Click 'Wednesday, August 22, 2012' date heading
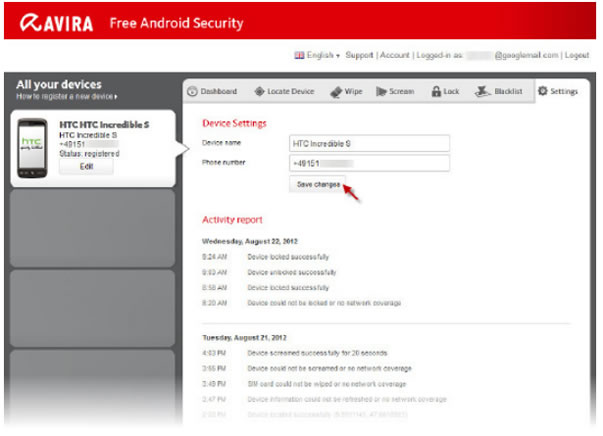Screen dimensions: 603x436 point(250,241)
